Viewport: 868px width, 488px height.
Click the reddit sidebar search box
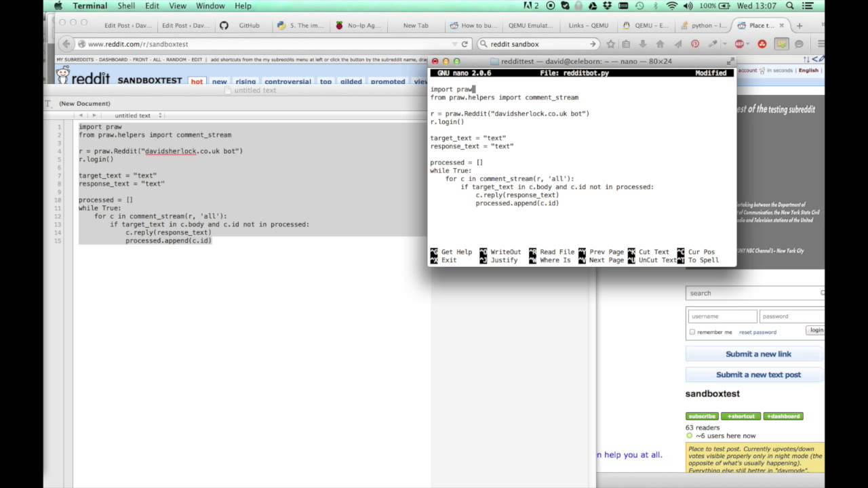pos(755,293)
